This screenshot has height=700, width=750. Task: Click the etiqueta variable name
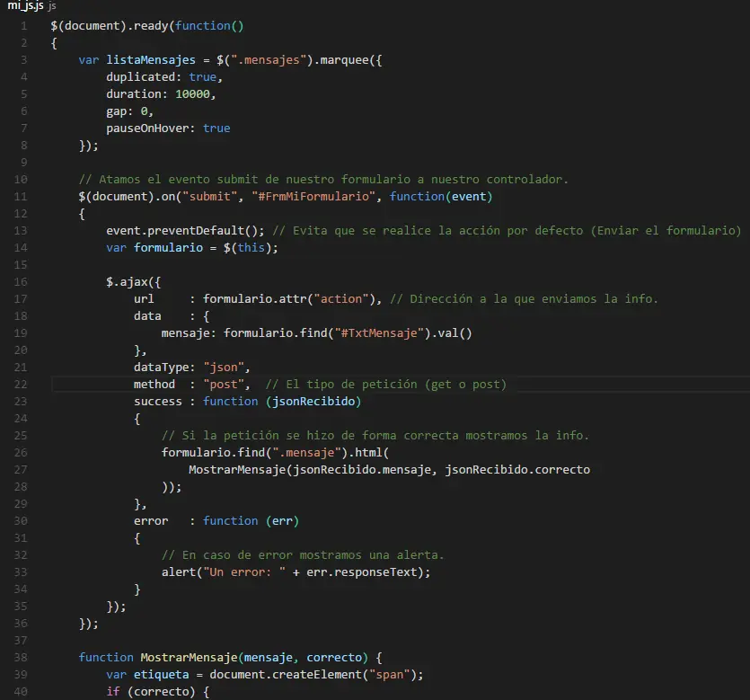[161, 675]
